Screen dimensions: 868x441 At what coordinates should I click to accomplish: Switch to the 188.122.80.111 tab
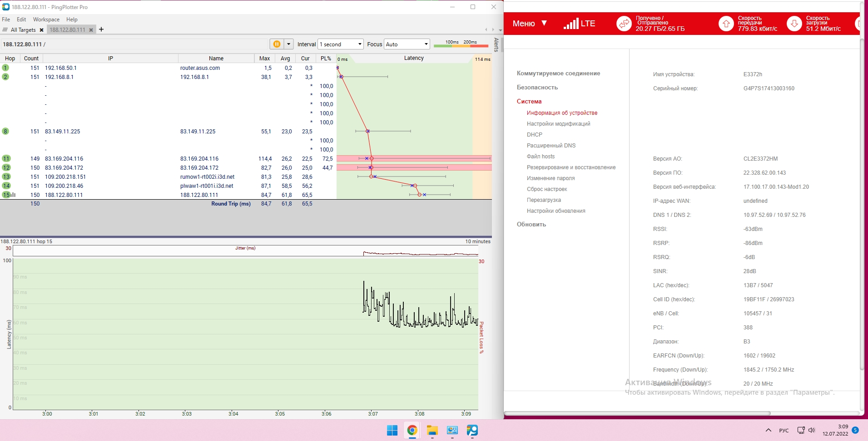pos(67,30)
